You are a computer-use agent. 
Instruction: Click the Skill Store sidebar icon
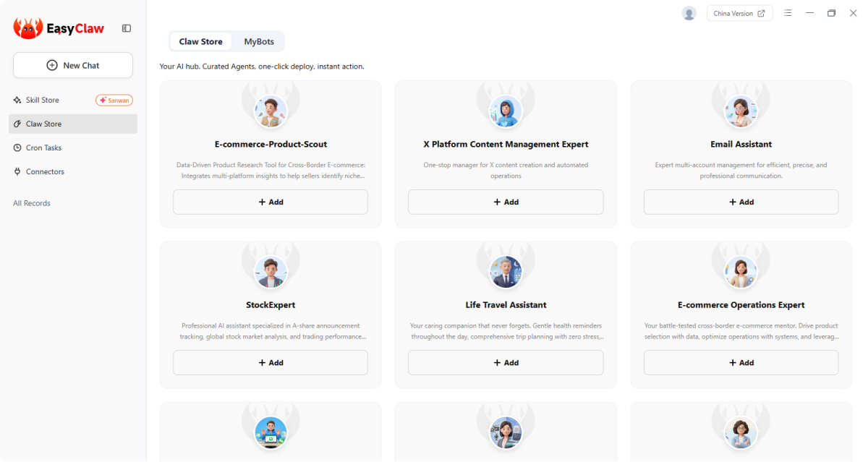pyautogui.click(x=17, y=100)
